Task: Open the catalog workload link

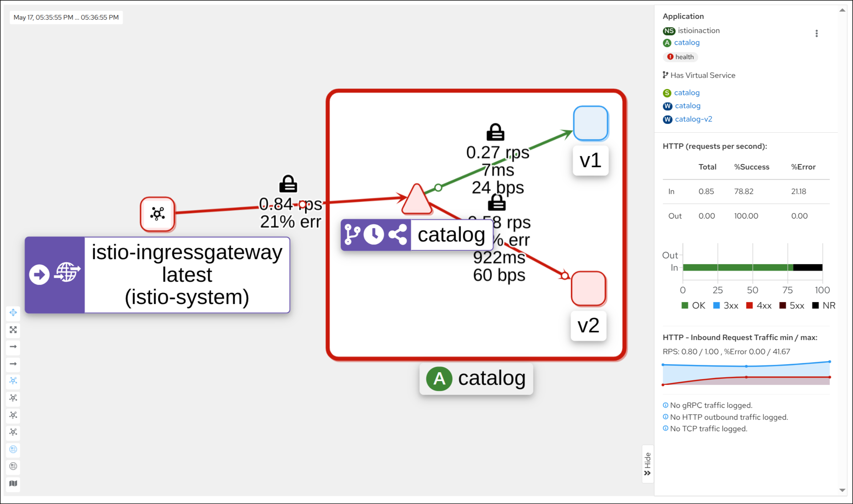Action: (687, 106)
